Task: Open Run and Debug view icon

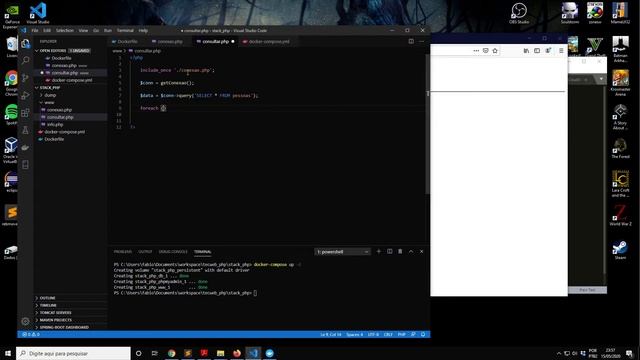Action: 25,96
